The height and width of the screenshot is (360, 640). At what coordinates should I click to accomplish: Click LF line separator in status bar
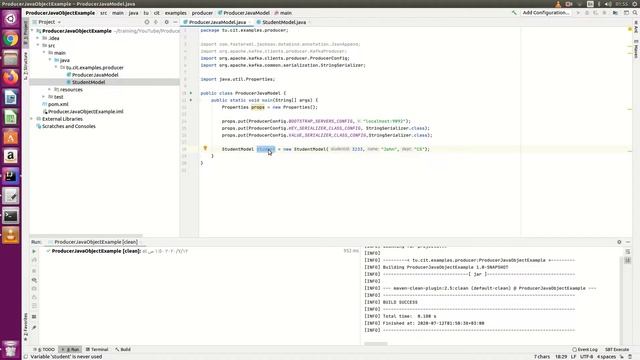tap(573, 357)
